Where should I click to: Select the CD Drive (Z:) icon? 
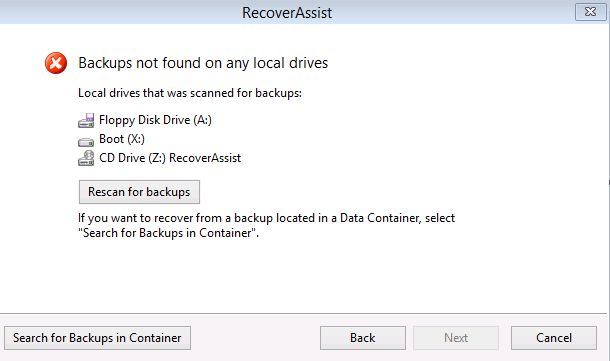(86, 158)
